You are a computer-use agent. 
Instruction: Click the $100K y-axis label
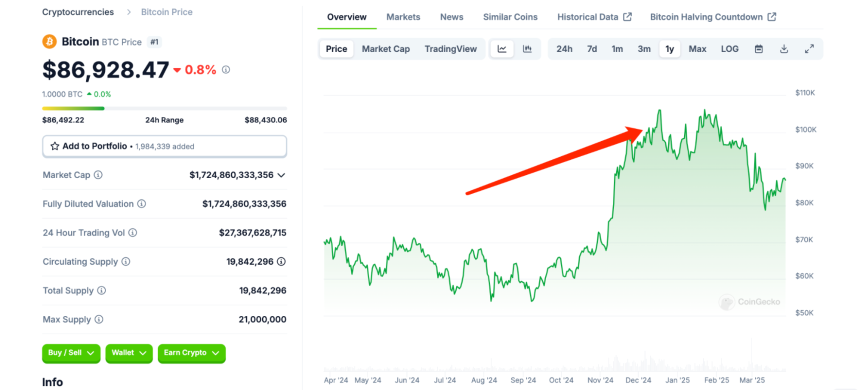pos(806,129)
